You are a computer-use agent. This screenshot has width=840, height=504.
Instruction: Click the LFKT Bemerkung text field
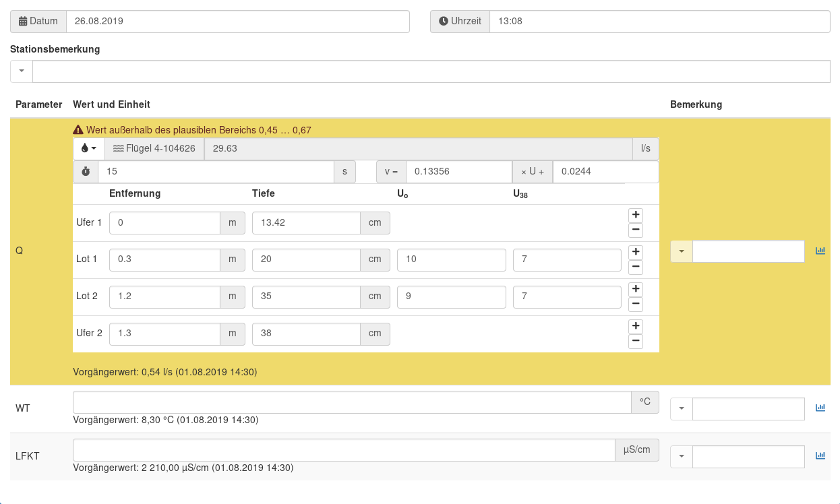point(748,456)
